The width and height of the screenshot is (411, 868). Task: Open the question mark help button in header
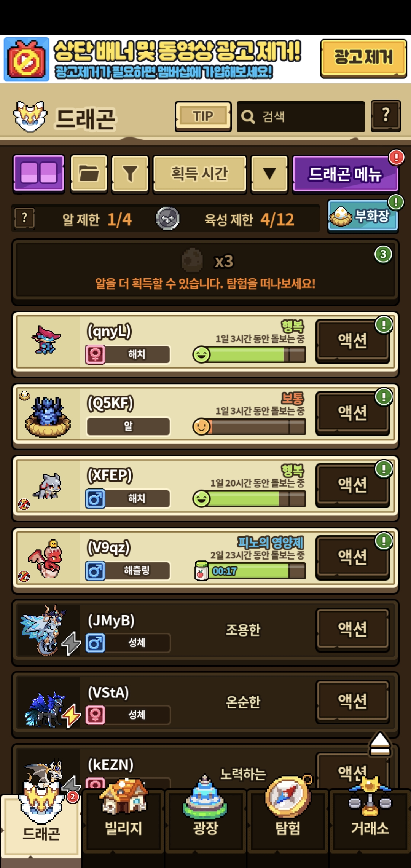[386, 116]
